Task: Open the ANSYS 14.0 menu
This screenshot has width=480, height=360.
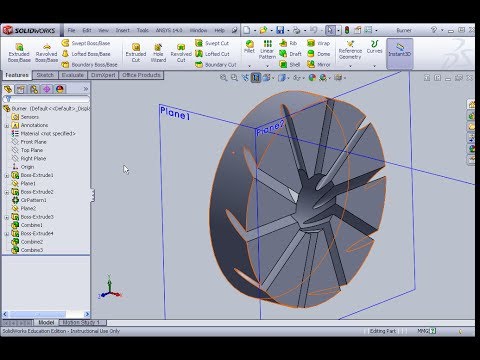Action: [x=169, y=30]
